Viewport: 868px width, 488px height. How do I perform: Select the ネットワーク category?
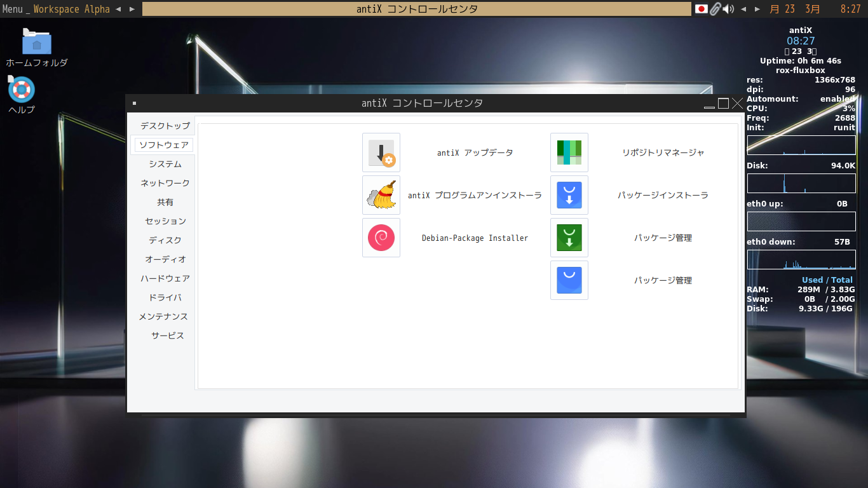[163, 183]
